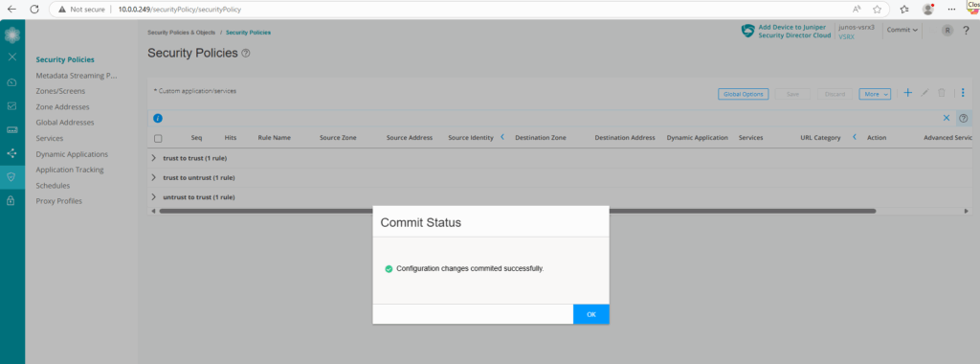Image resolution: width=980 pixels, height=364 pixels.
Task: Click the Source Zone column header
Action: 338,138
